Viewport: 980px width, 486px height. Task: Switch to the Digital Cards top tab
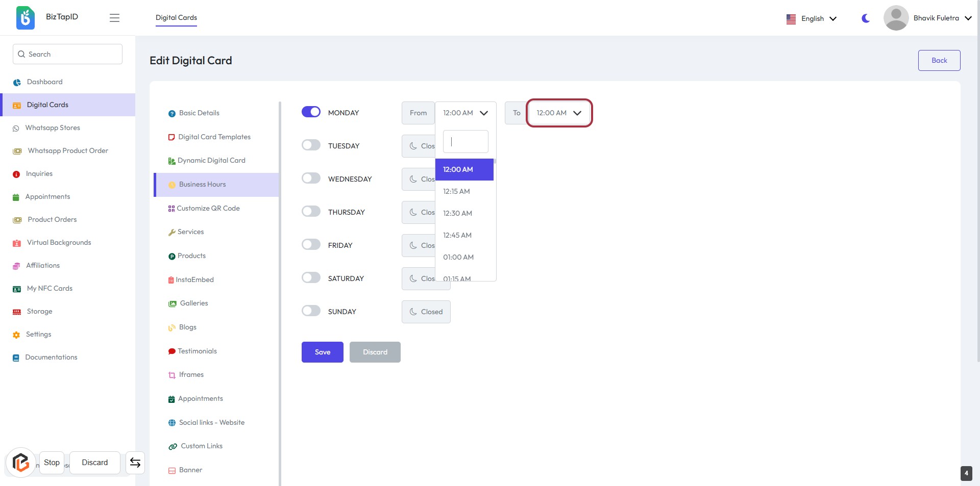[x=176, y=18]
